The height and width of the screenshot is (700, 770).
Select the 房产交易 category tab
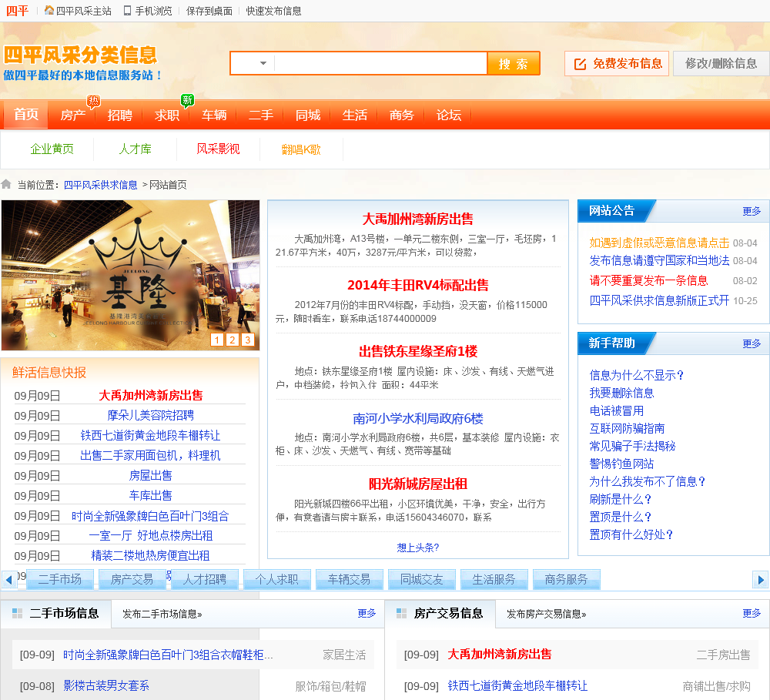click(x=132, y=580)
